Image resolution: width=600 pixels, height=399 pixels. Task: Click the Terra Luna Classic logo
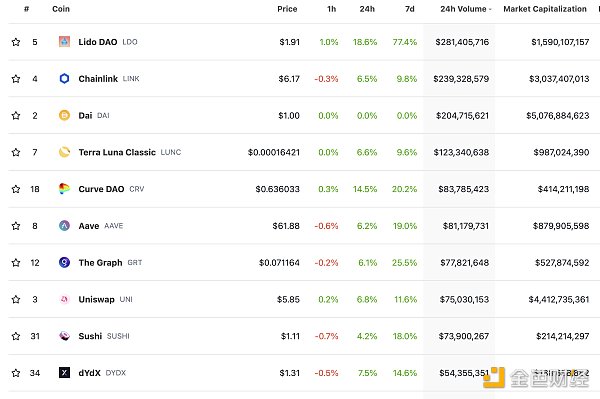(64, 152)
